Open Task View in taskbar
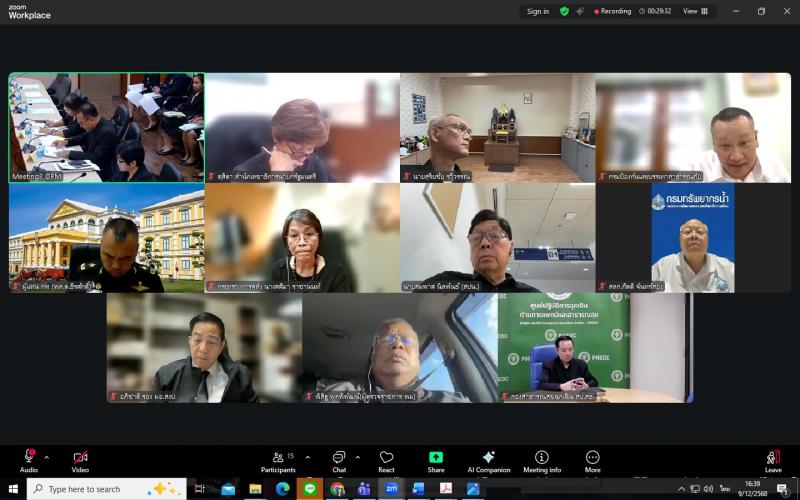Image resolution: width=800 pixels, height=500 pixels. pos(199,489)
